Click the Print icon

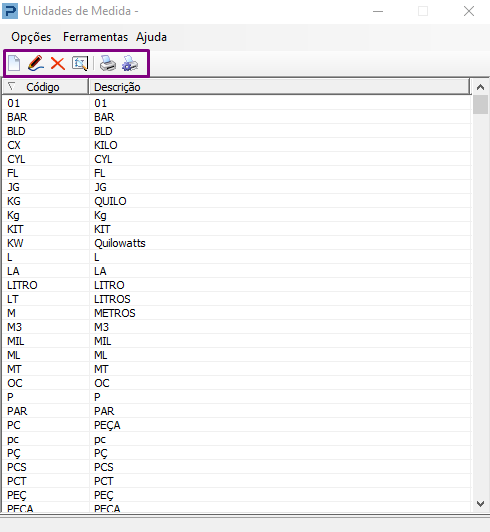point(108,63)
